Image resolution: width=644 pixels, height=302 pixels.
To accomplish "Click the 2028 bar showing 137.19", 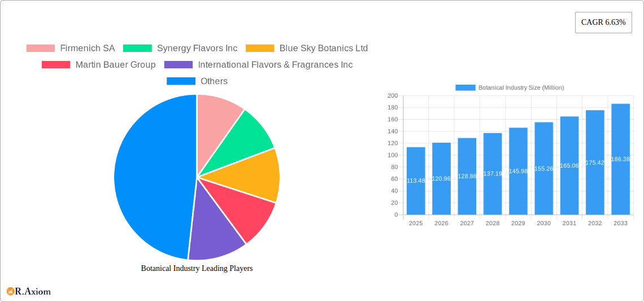I will tap(493, 174).
